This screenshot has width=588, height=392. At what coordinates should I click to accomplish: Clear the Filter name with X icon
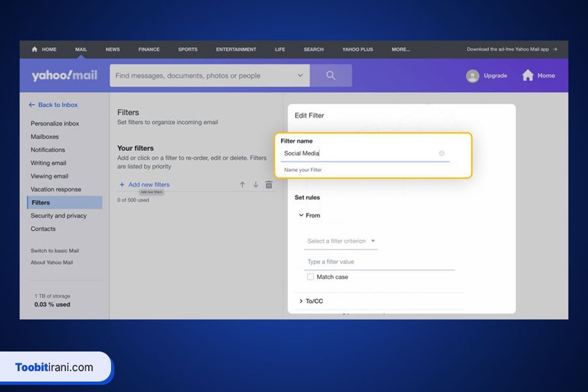442,154
